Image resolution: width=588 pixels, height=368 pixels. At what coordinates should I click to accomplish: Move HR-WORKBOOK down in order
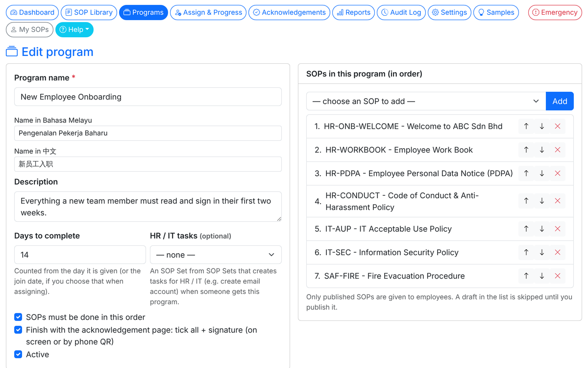(542, 150)
